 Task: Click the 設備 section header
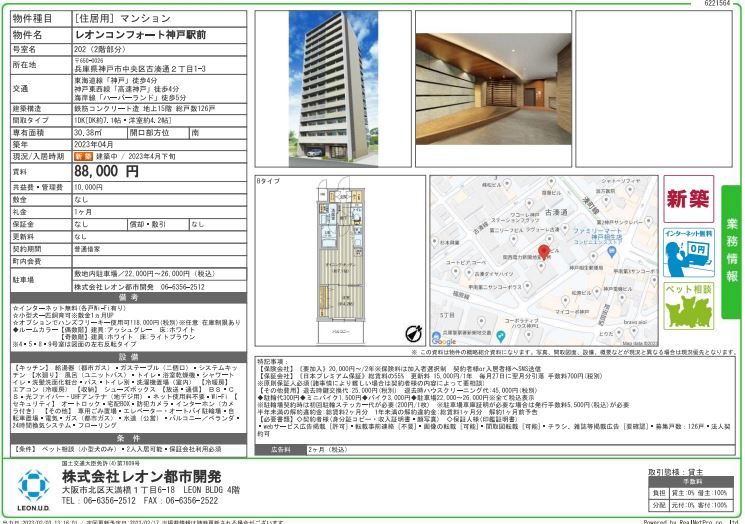[128, 357]
